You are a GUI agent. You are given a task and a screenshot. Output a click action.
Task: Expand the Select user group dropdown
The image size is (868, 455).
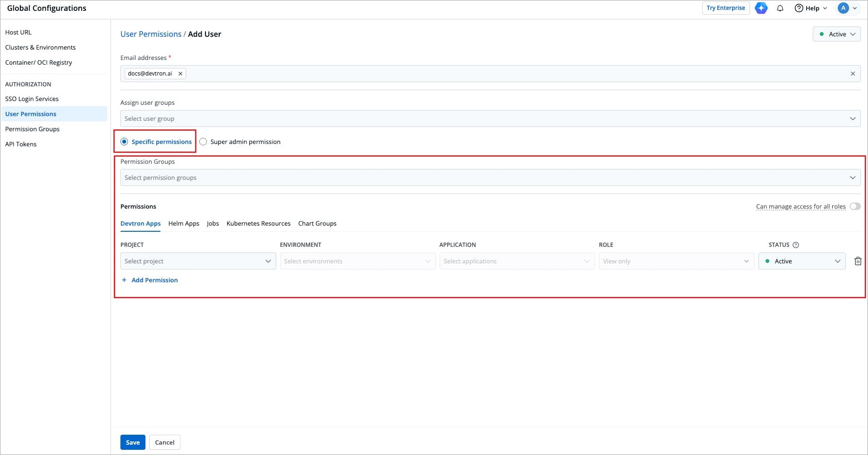490,118
